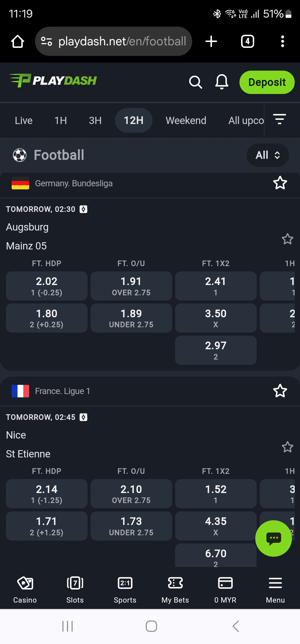Open the green live chat bubble
Image resolution: width=300 pixels, height=644 pixels.
point(273,538)
